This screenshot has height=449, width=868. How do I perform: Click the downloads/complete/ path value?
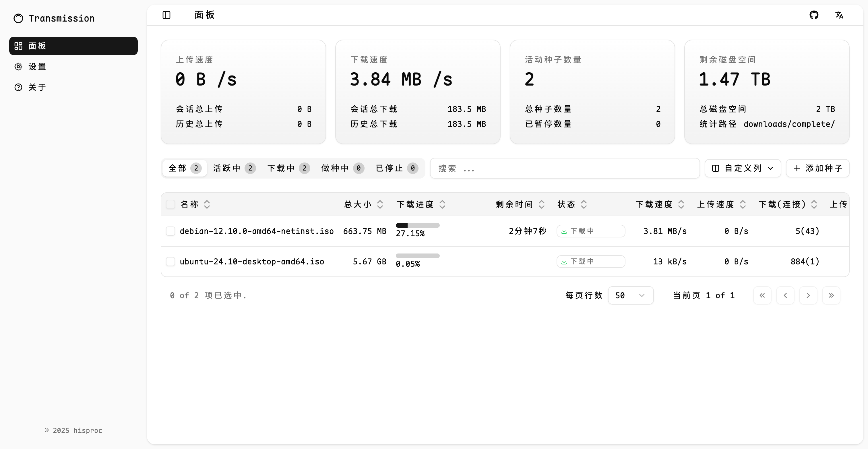point(789,124)
